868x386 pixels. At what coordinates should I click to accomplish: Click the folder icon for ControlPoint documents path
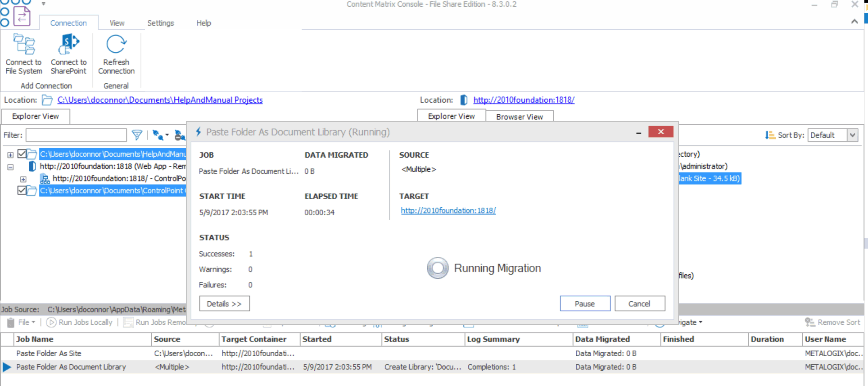32,191
